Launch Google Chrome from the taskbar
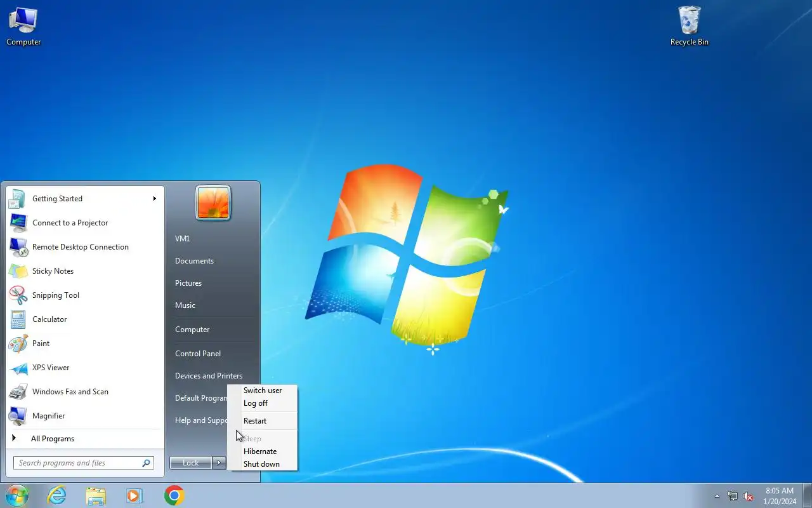The height and width of the screenshot is (508, 812). [174, 495]
